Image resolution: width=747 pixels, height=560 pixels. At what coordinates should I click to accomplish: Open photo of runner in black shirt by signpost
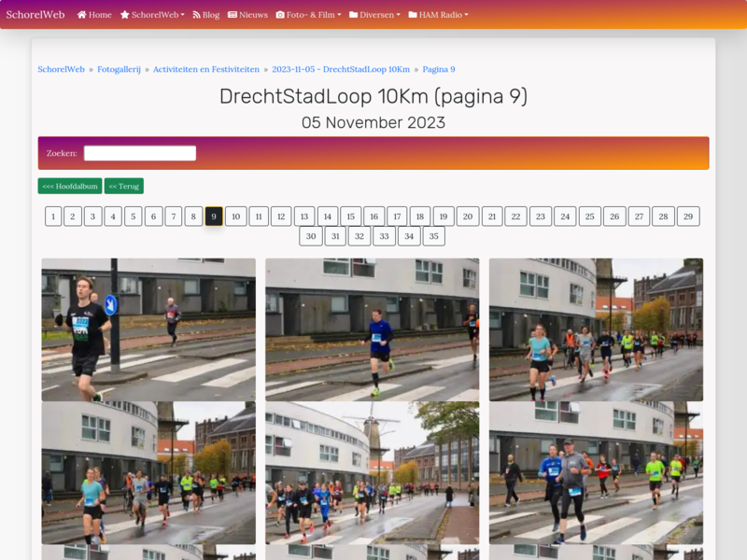[x=148, y=329]
